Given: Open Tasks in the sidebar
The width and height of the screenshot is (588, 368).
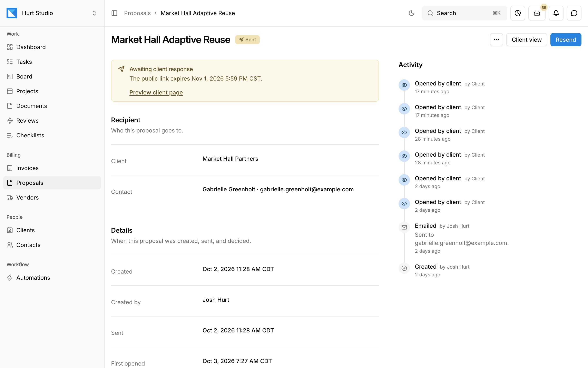Looking at the screenshot, I should click(x=52, y=62).
